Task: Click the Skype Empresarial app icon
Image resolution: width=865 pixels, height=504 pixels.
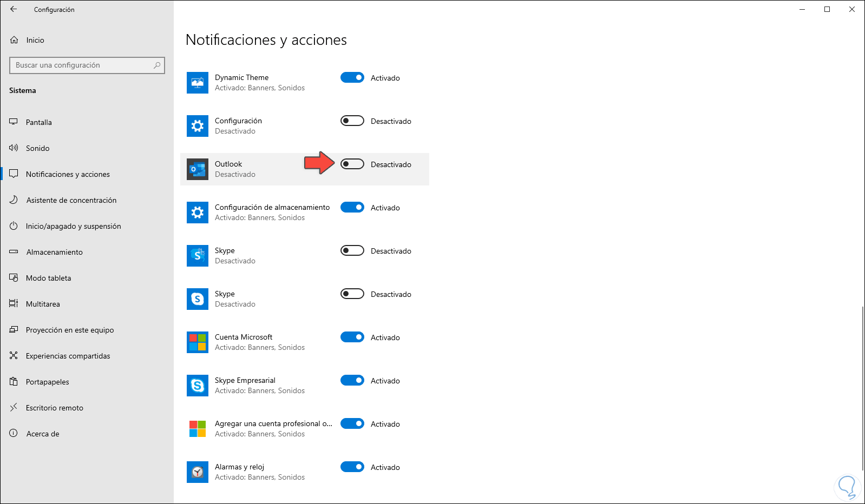Action: [x=198, y=386]
